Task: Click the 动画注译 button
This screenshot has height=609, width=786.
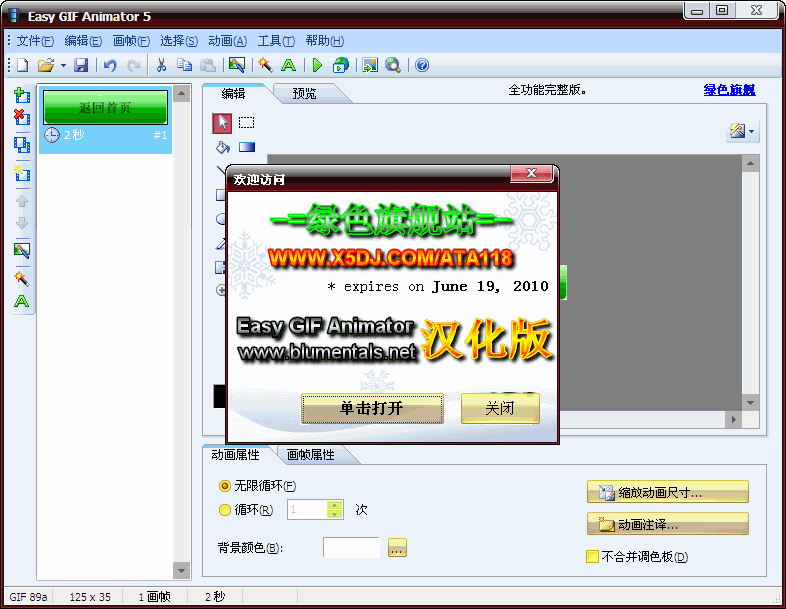Action: click(x=668, y=524)
